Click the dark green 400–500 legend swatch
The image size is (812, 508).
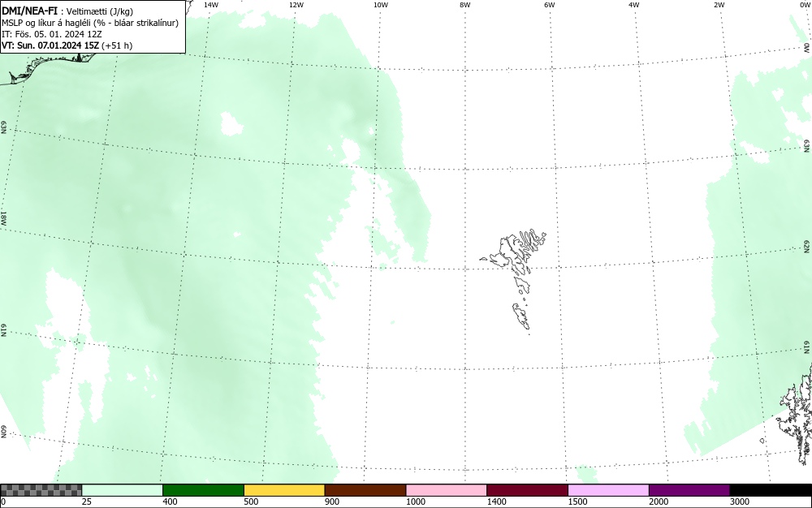[203, 490]
